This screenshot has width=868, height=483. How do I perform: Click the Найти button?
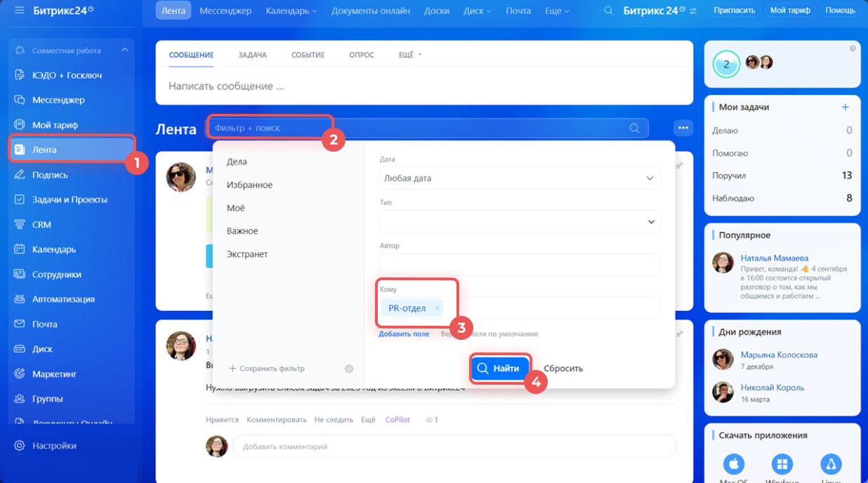(499, 368)
